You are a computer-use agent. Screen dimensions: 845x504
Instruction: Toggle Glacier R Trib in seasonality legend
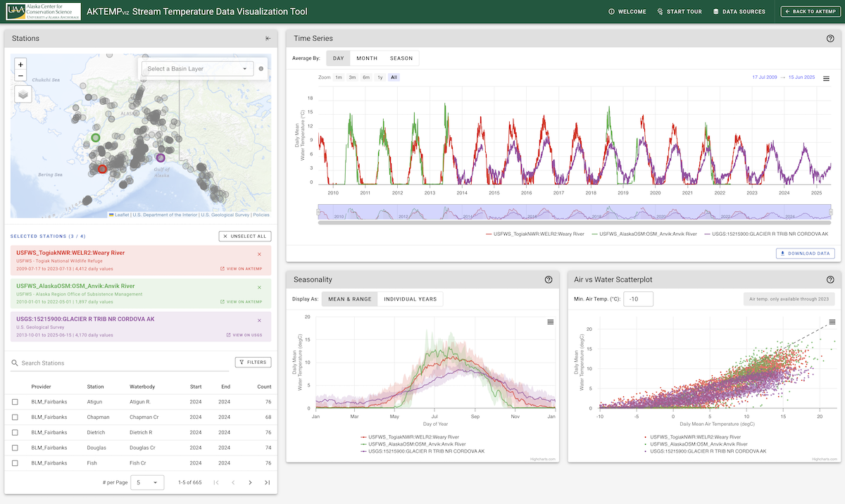coord(423,451)
